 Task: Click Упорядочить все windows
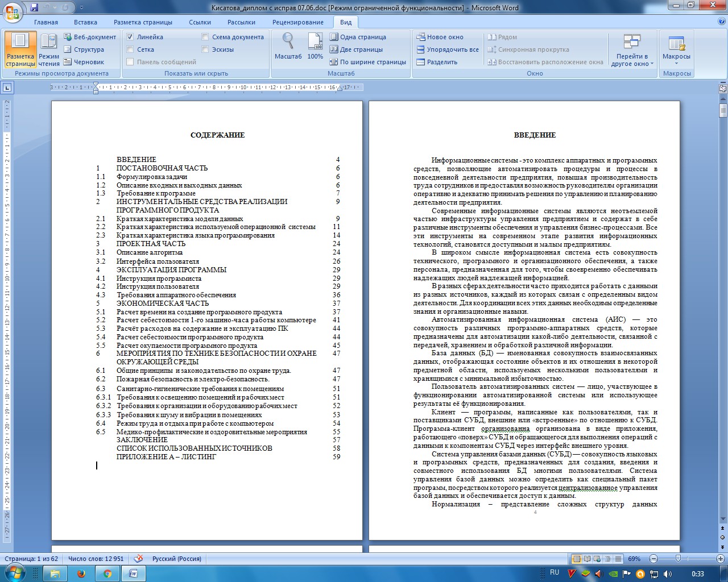pyautogui.click(x=448, y=49)
